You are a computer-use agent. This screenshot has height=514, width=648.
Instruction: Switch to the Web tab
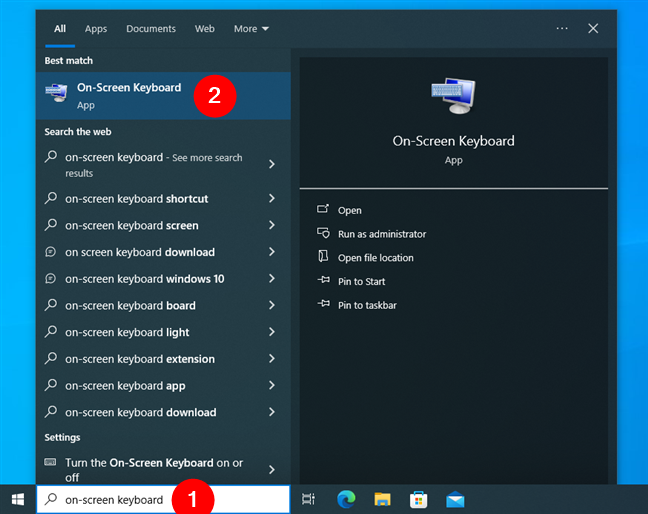tap(205, 29)
